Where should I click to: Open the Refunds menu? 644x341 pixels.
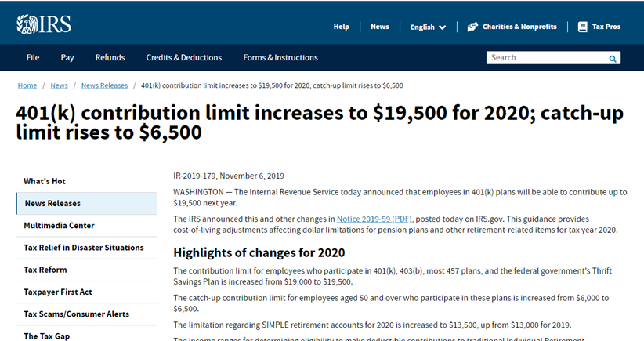pos(110,57)
